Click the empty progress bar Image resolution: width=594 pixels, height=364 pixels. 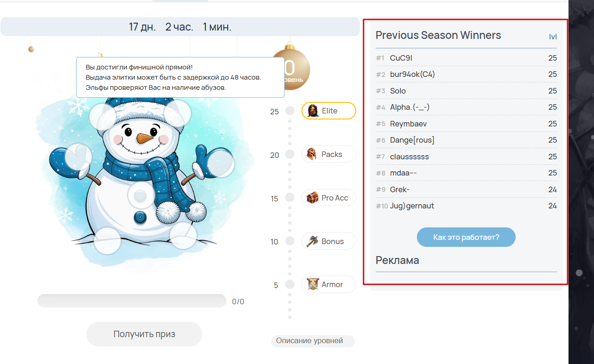click(x=132, y=301)
